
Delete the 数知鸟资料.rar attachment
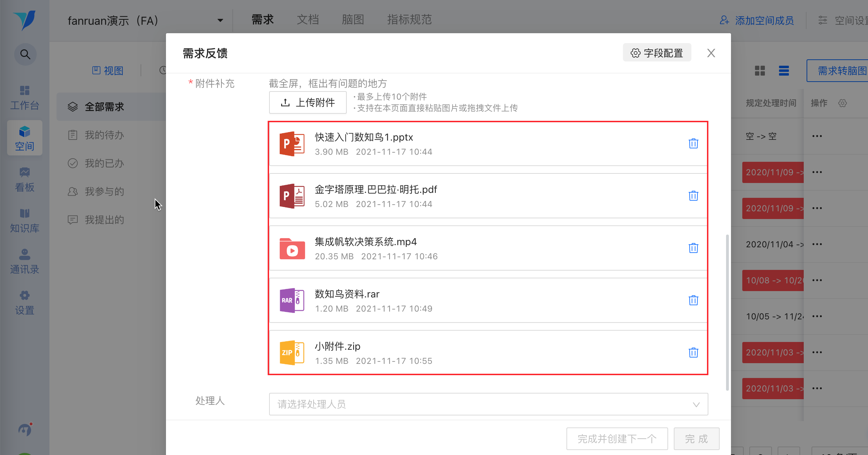coord(693,300)
